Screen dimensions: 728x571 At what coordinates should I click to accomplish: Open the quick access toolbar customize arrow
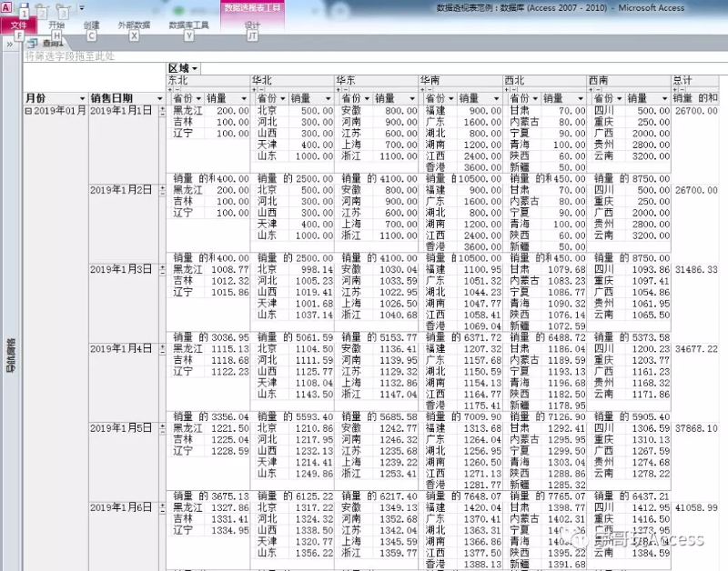[x=80, y=9]
